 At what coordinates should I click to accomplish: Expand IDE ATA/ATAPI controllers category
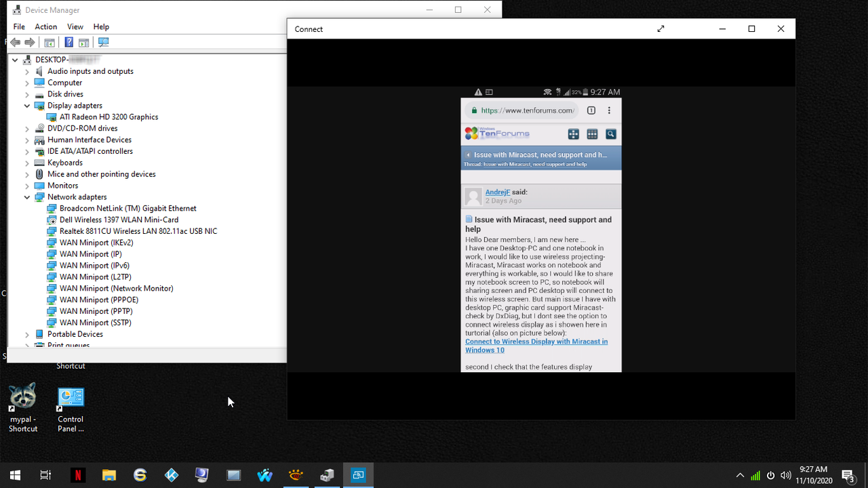tap(27, 151)
